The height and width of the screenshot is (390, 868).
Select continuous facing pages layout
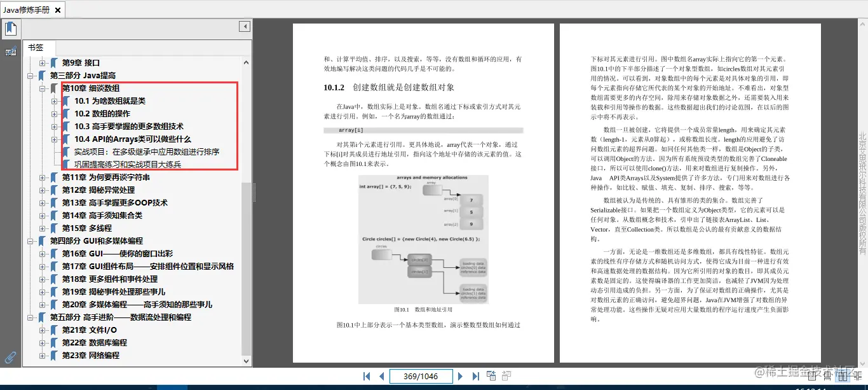click(x=858, y=376)
